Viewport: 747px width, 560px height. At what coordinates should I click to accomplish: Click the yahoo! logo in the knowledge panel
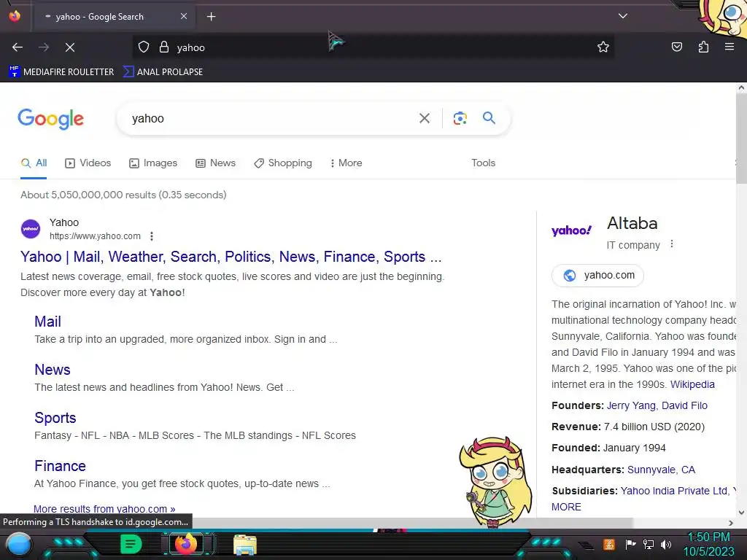(571, 231)
